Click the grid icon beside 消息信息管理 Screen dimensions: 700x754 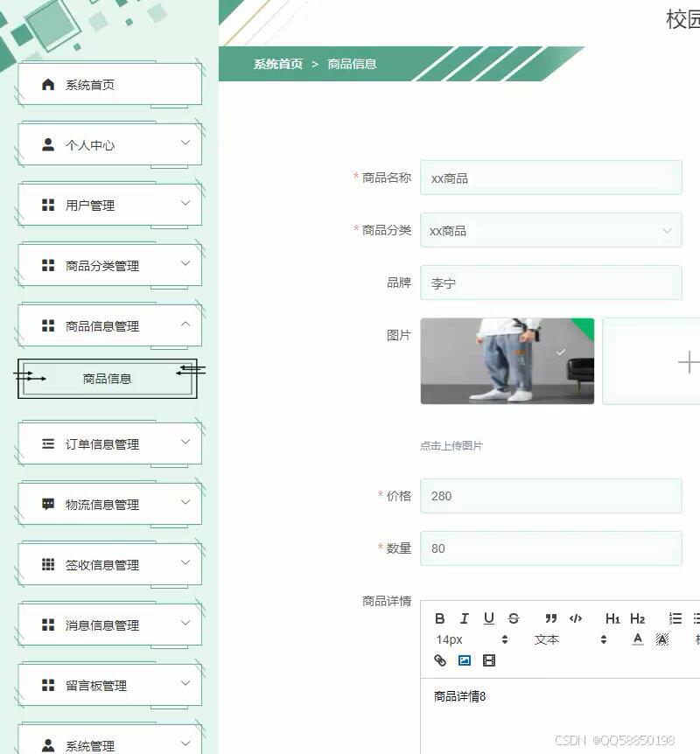pos(48,625)
